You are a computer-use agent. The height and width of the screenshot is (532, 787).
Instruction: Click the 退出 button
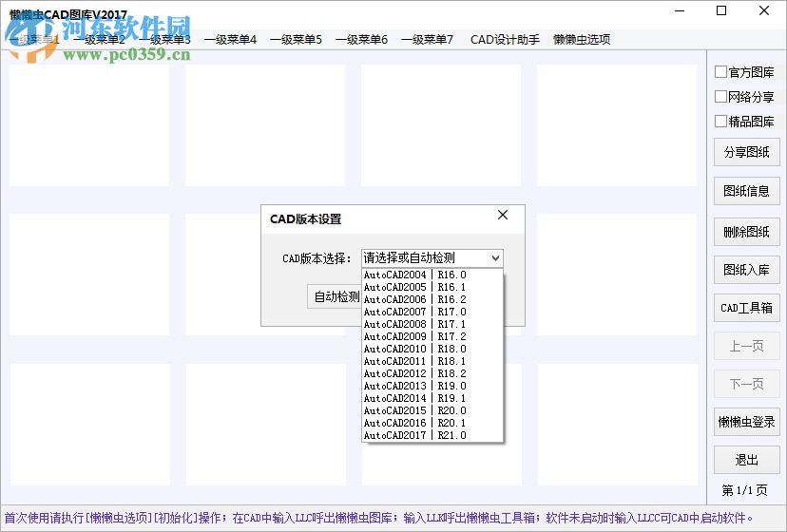pyautogui.click(x=747, y=460)
